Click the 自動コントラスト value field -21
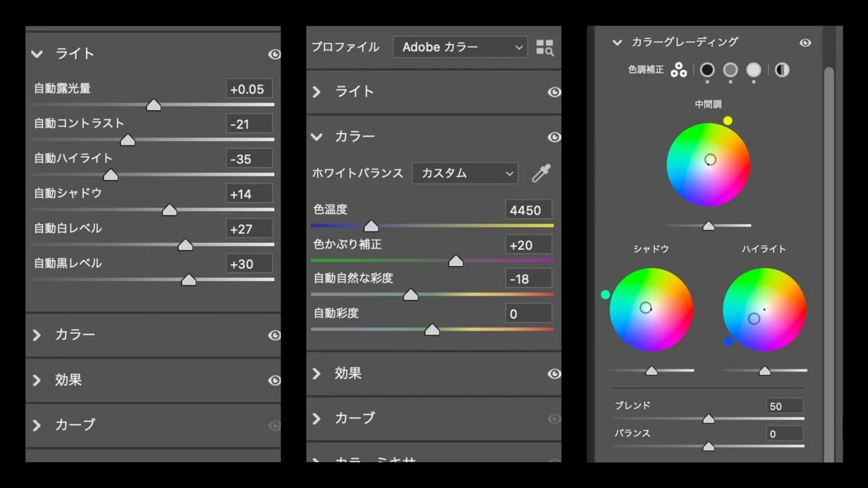Image resolution: width=868 pixels, height=488 pixels. coord(249,124)
